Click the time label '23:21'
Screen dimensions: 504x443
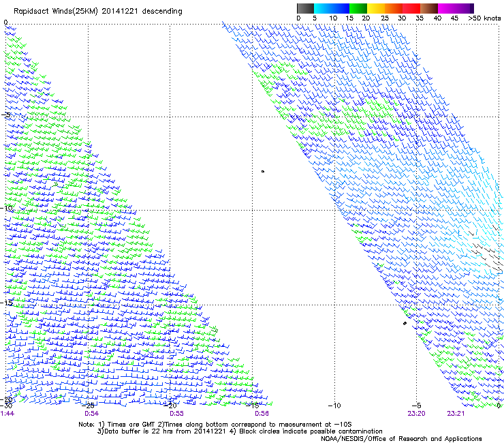click(x=456, y=414)
